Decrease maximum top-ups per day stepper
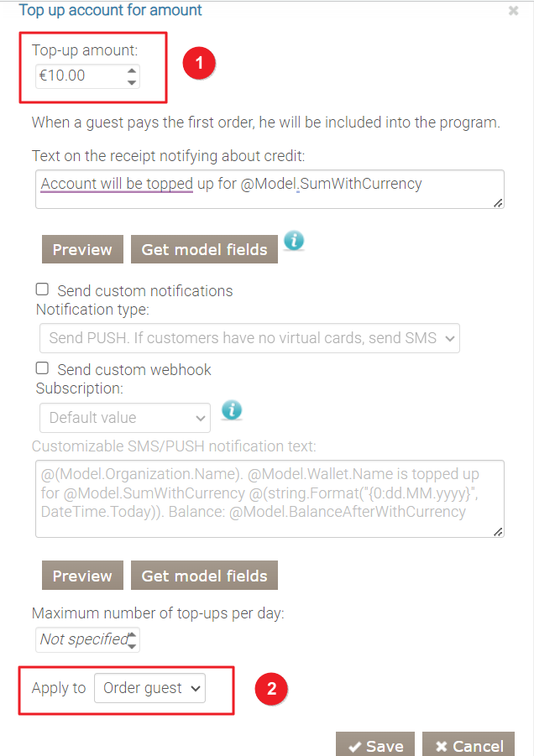 [133, 645]
